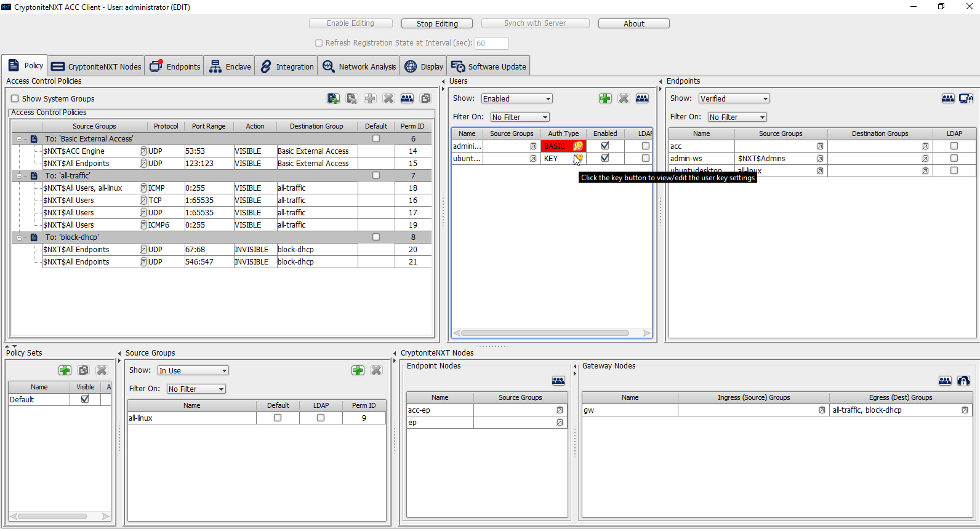980x529 pixels.
Task: Toggle LDAP checkbox for admin-ws endpoint
Action: [x=954, y=159]
